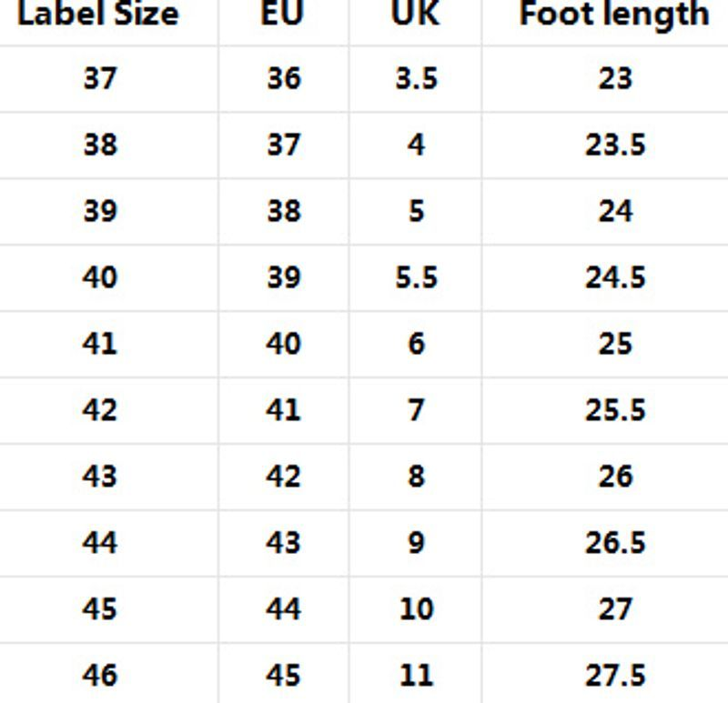Select UK size 9 cell
728x703 pixels.
click(416, 542)
